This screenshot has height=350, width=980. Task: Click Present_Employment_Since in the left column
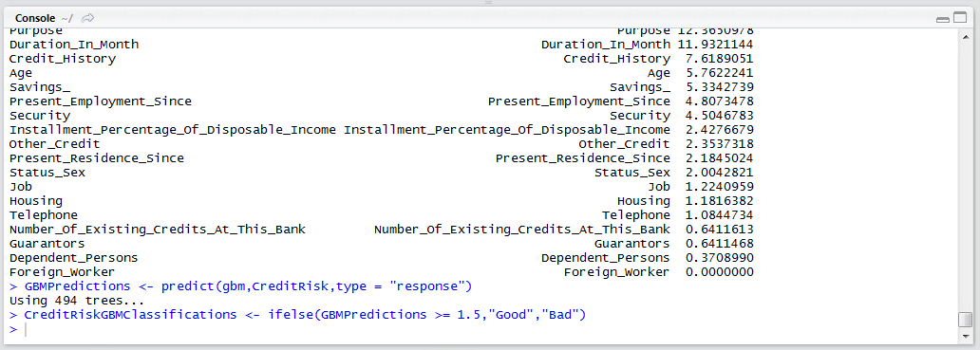tap(100, 101)
